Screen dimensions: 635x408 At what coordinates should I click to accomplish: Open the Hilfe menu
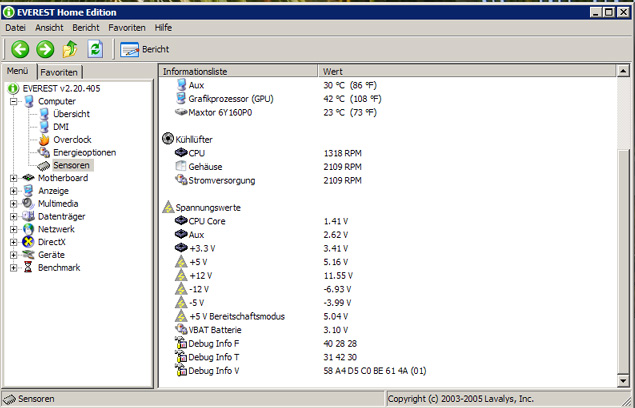pos(163,28)
